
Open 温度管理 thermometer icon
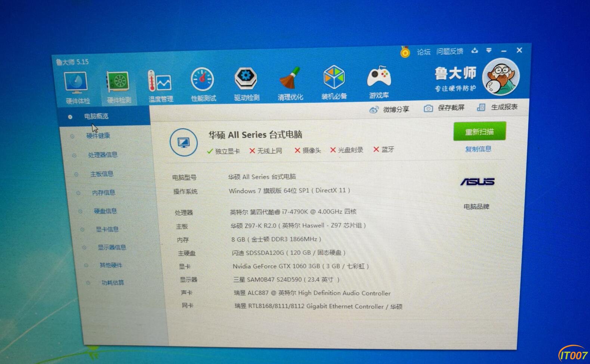160,81
